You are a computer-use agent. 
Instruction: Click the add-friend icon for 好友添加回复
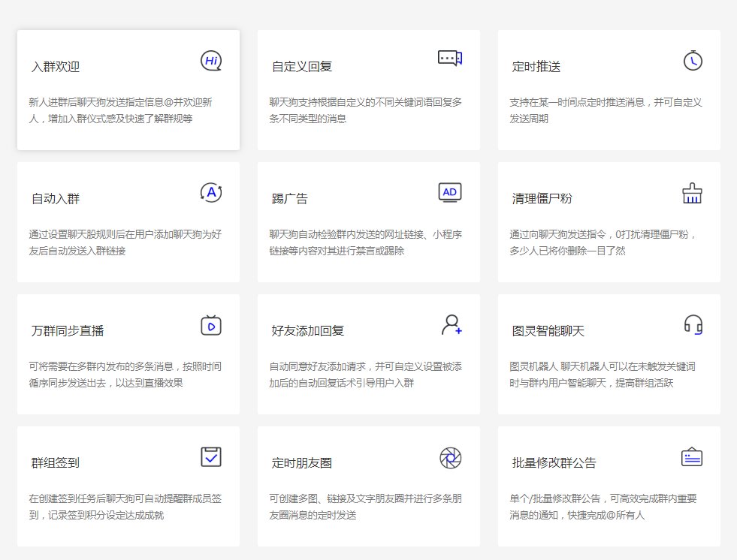[x=451, y=324]
